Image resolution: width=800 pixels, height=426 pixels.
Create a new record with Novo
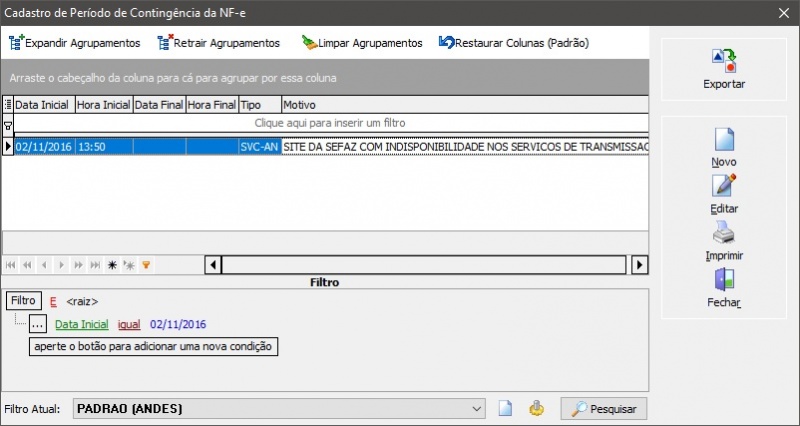tap(724, 147)
